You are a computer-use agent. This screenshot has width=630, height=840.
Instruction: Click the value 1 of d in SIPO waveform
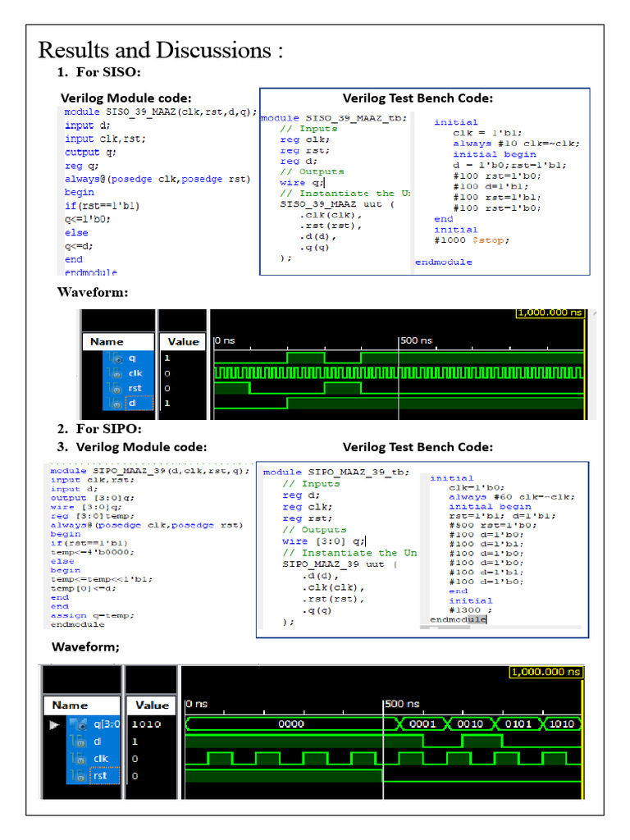[135, 742]
